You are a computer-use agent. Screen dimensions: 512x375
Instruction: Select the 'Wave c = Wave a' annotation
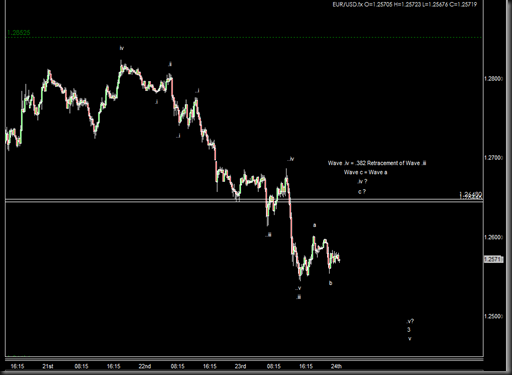[x=366, y=172]
